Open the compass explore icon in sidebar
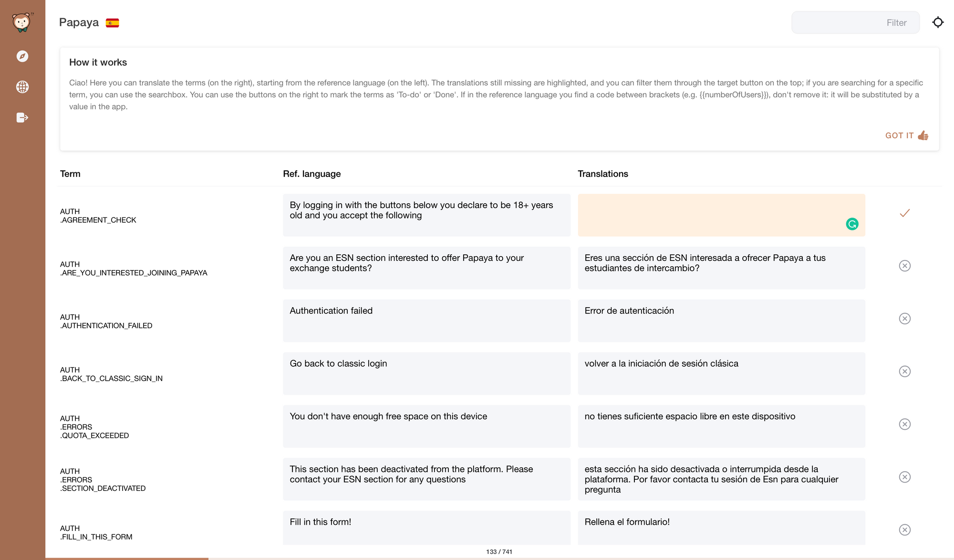Viewport: 954px width, 560px height. click(x=22, y=56)
